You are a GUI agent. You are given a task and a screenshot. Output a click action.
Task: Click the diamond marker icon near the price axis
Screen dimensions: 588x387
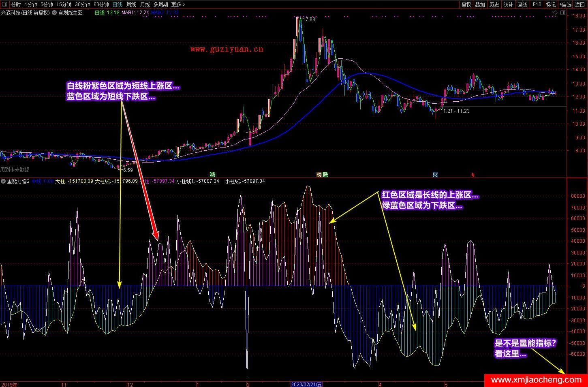tap(555, 13)
